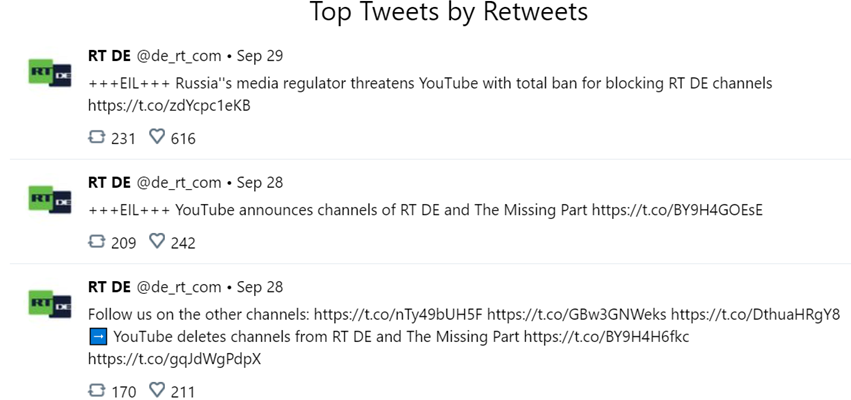Click the retweet icon showing 170
The height and width of the screenshot is (400, 851).
[x=96, y=389]
